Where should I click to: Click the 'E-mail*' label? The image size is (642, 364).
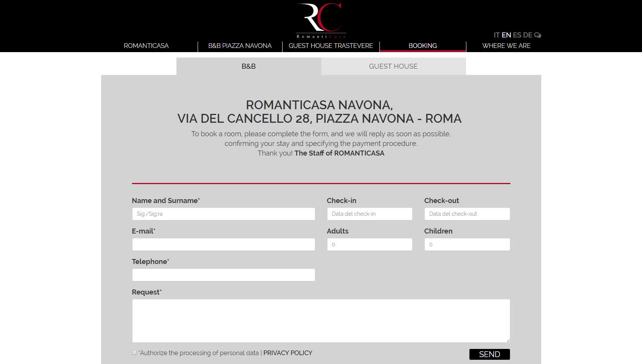[144, 231]
